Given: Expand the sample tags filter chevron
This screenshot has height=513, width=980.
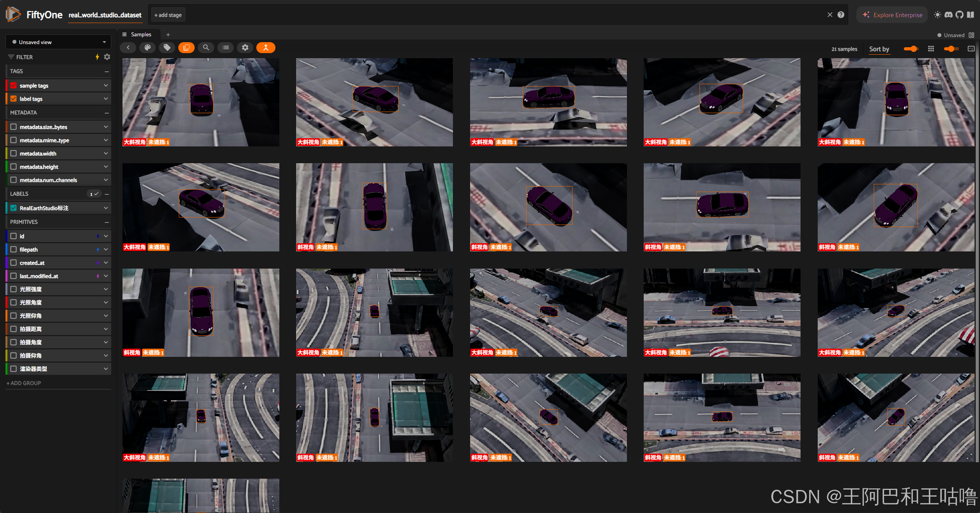Looking at the screenshot, I should (x=106, y=85).
